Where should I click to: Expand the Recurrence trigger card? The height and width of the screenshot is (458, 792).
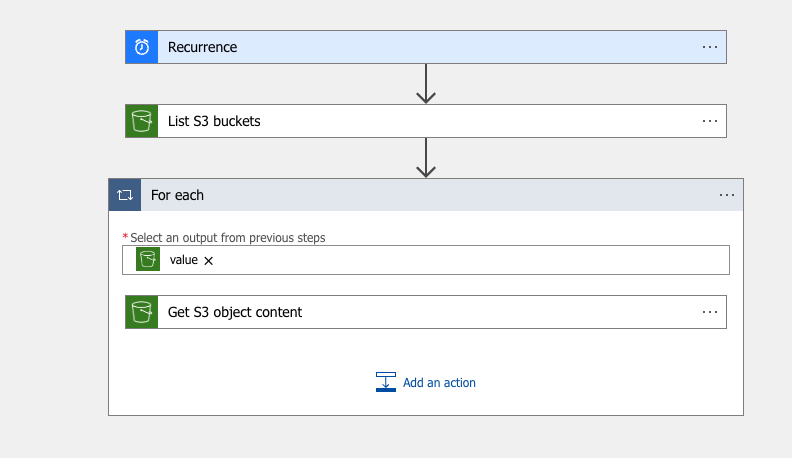click(400, 47)
